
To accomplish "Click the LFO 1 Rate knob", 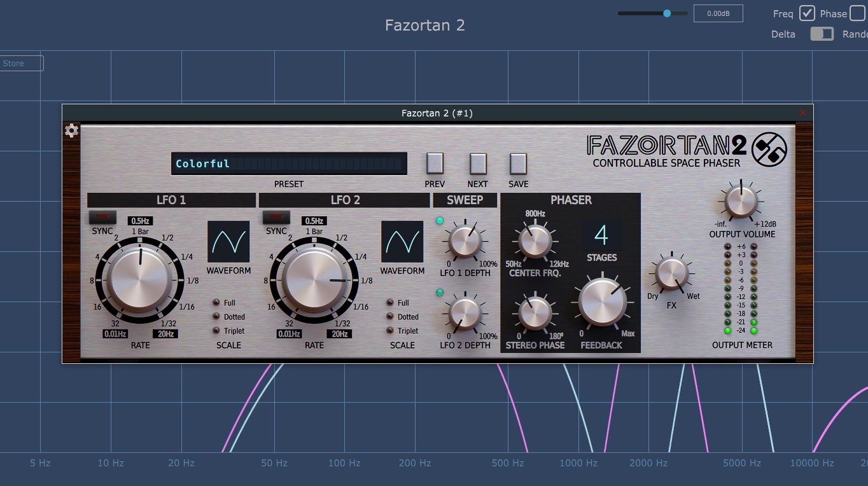I will pyautogui.click(x=139, y=281).
